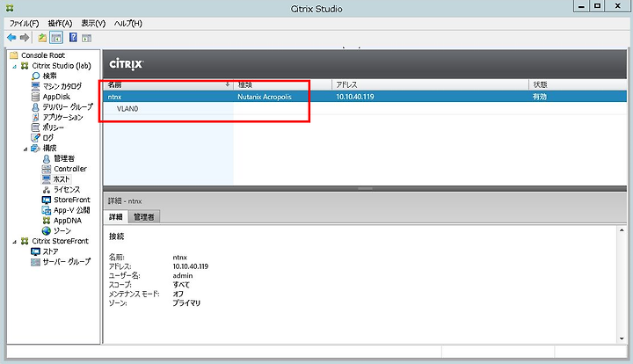Click the App-V 公開 icon
Image resolution: width=633 pixels, height=364 pixels.
[x=47, y=210]
